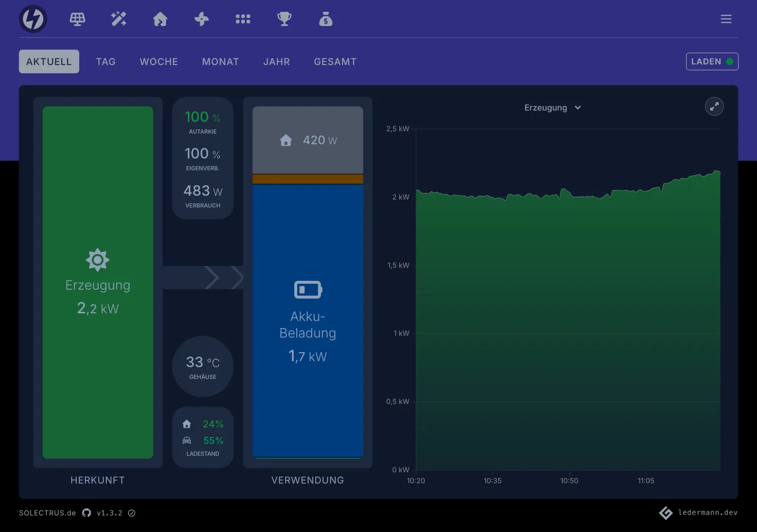757x532 pixels.
Task: Open the ledermann.dev link
Action: 708,513
